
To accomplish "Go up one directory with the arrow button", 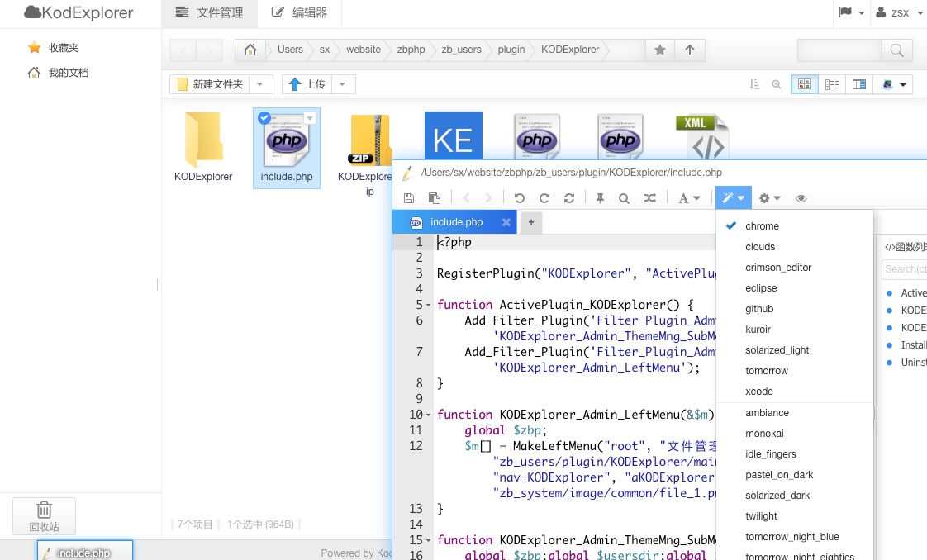I will click(x=689, y=50).
